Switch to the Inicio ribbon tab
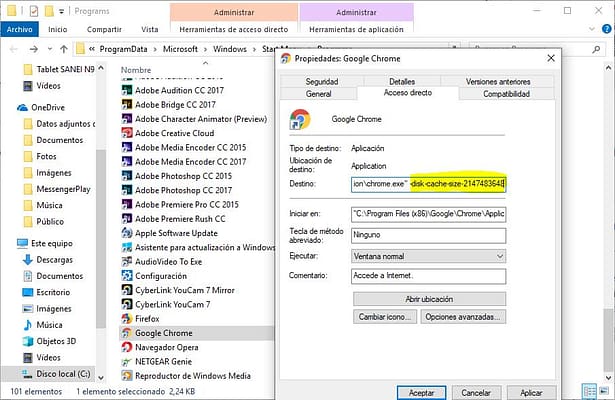Image resolution: width=615 pixels, height=400 pixels. (58, 29)
